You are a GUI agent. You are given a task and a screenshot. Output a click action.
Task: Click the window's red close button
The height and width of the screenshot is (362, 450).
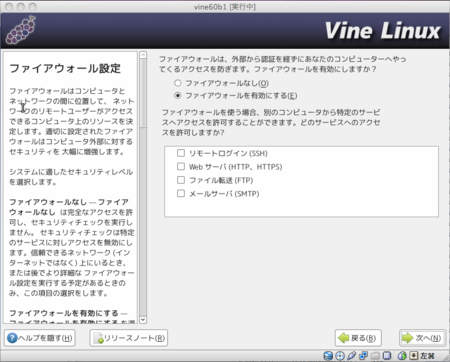pos(9,7)
